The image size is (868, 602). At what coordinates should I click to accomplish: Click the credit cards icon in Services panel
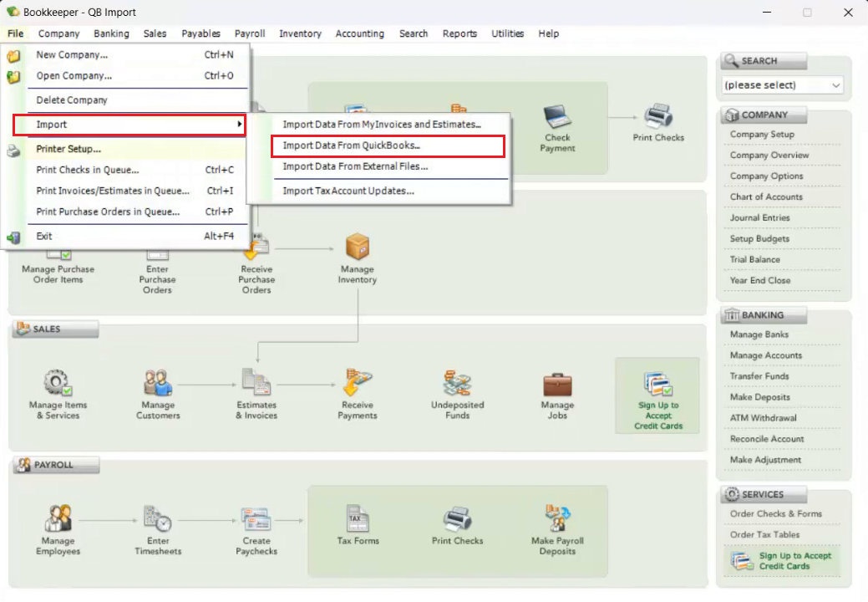pyautogui.click(x=742, y=561)
